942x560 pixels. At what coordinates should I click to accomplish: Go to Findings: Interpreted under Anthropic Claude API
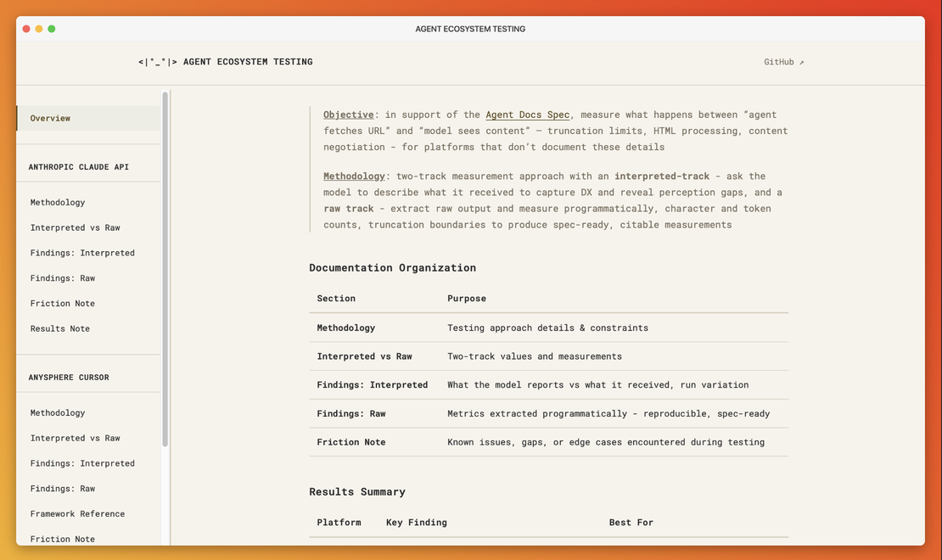82,253
